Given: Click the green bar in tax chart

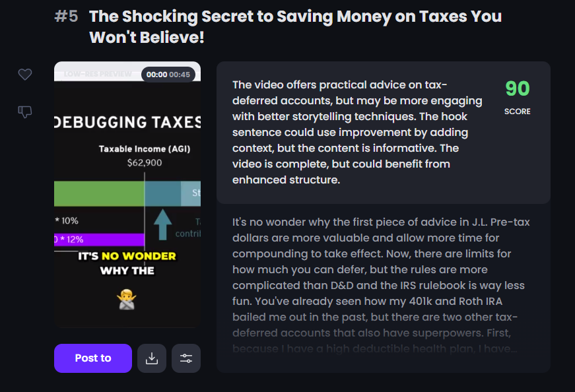Looking at the screenshot, I should point(100,193).
